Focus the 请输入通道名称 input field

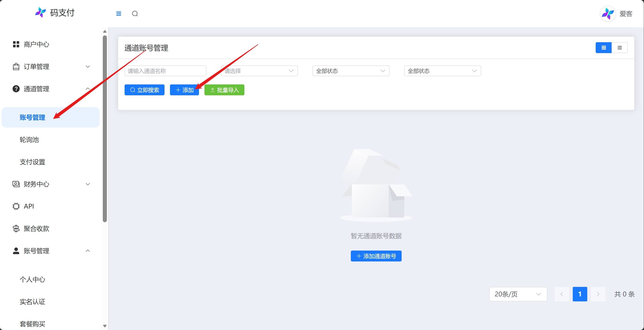pos(165,71)
